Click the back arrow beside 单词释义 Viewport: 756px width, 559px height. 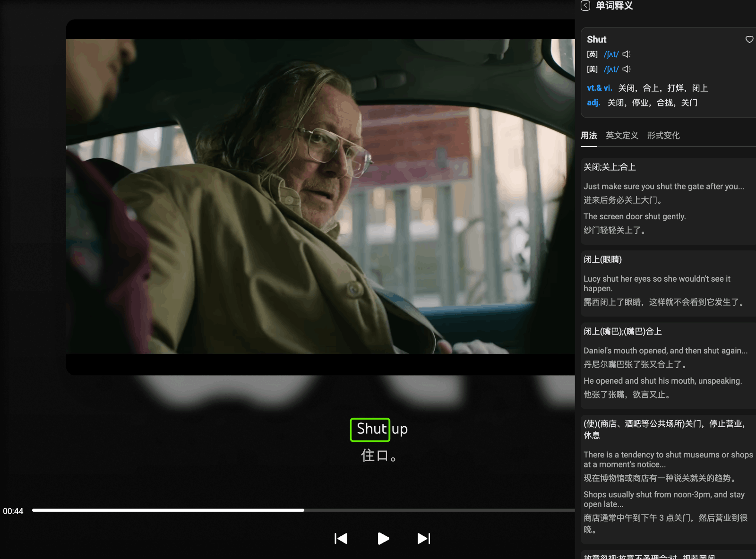coord(585,6)
